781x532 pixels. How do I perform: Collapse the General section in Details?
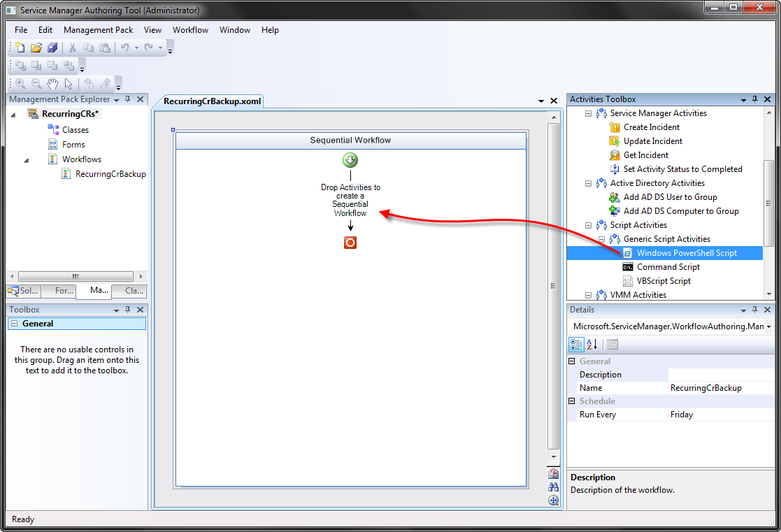pos(573,361)
